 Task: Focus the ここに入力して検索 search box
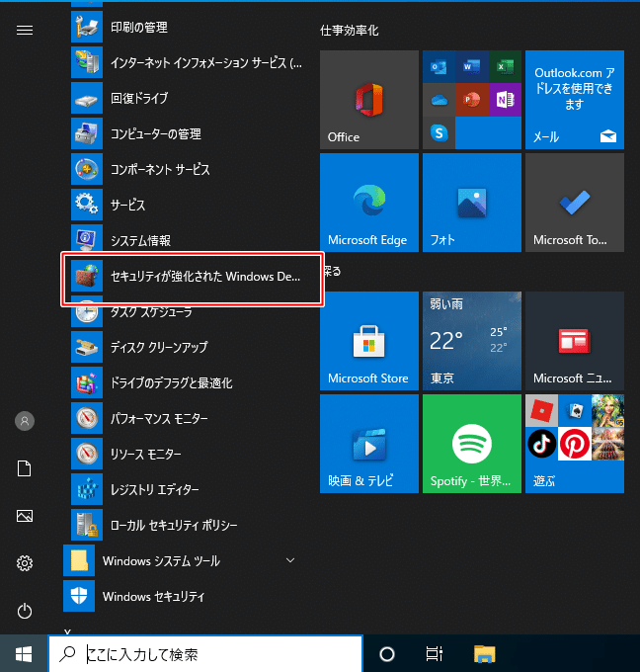(x=205, y=654)
